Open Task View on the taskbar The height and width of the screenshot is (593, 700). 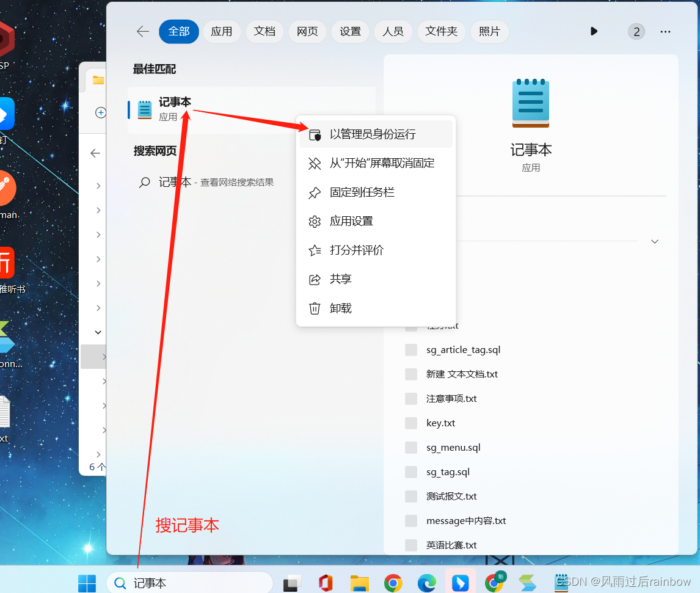pos(293,583)
